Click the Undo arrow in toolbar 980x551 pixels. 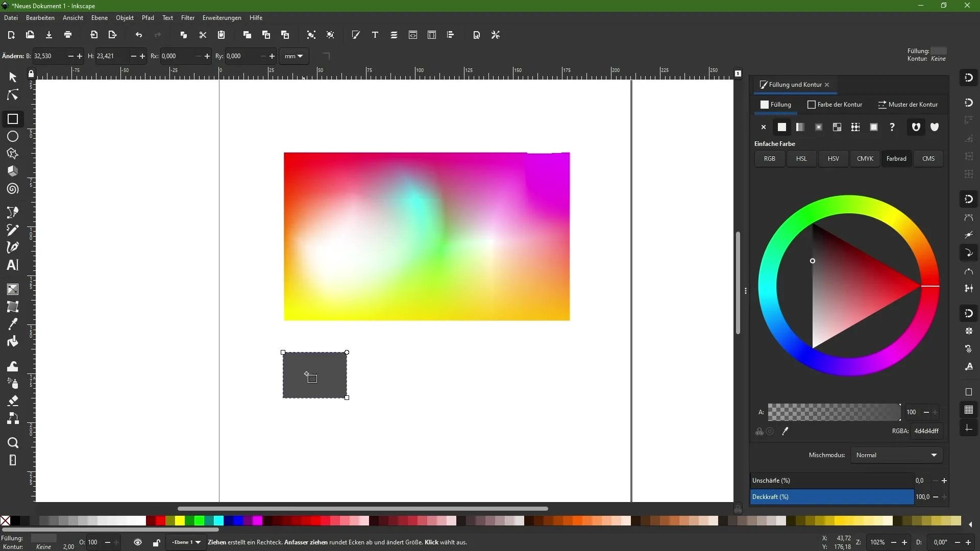point(139,35)
